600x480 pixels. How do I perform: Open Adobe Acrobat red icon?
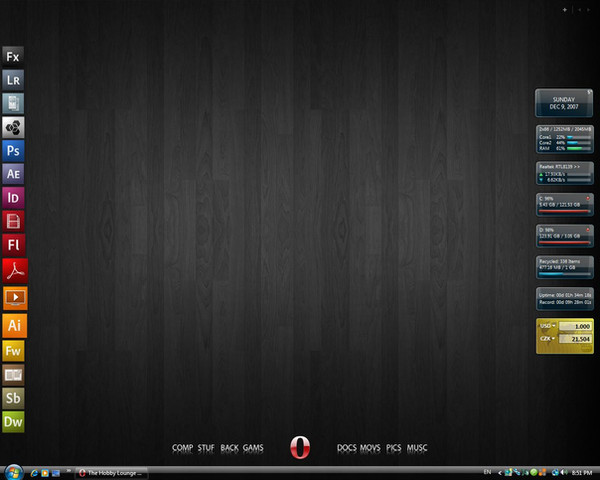[x=15, y=271]
